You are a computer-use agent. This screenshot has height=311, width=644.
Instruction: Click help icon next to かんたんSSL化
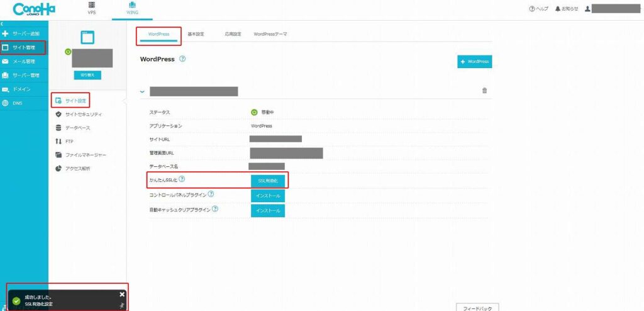(x=182, y=179)
